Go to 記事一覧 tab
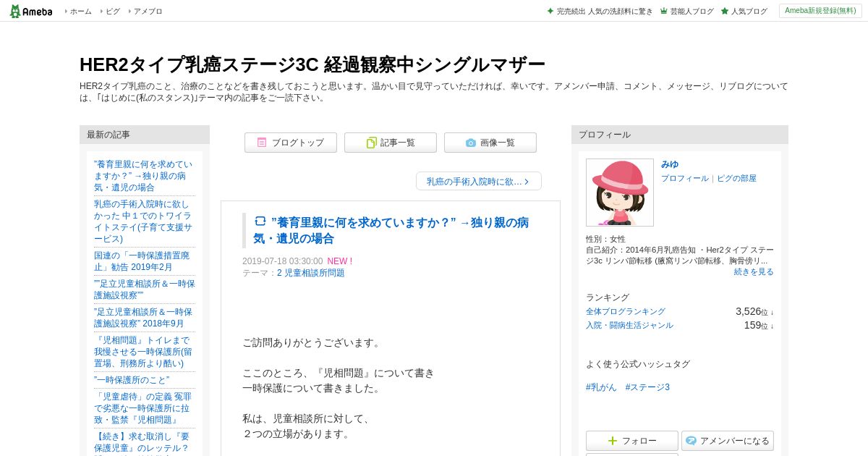This screenshot has width=868, height=456. [391, 143]
